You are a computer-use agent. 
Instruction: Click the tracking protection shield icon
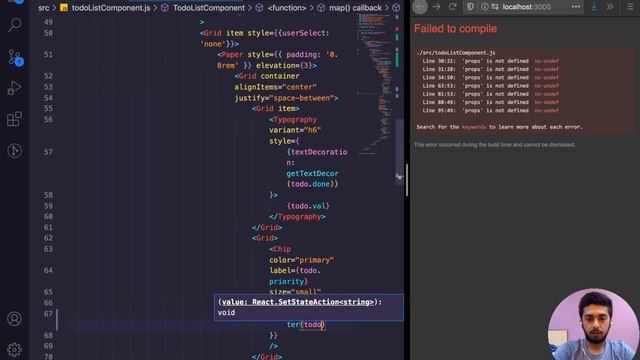tap(470, 7)
